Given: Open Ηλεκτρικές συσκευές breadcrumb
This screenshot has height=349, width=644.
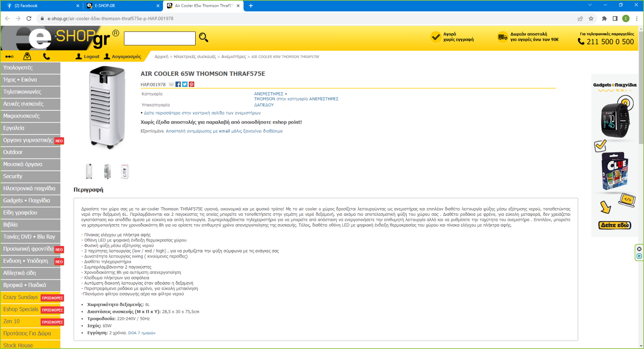Looking at the screenshot, I should point(195,57).
